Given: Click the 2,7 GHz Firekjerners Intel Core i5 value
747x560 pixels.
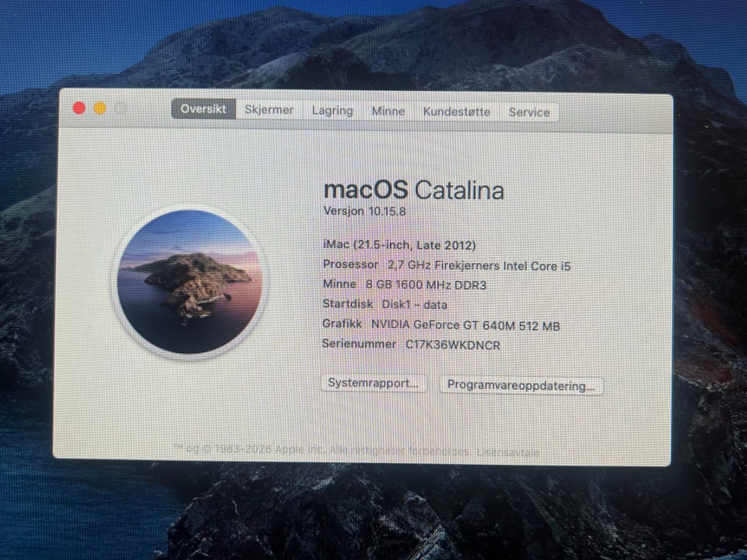Looking at the screenshot, I should tap(479, 266).
